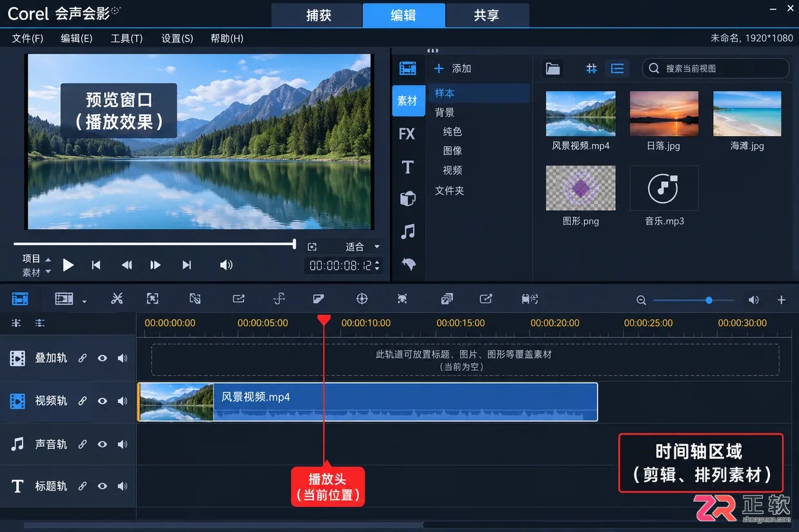The height and width of the screenshot is (532, 799).
Task: Select the 风景视频.mp4 clip on timeline
Action: pyautogui.click(x=368, y=402)
